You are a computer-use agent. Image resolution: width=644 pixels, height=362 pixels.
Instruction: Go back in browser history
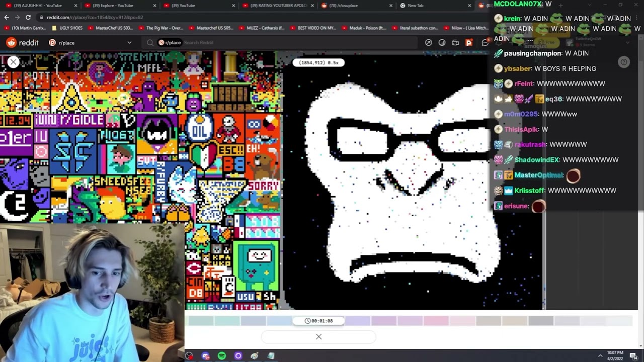[7, 17]
